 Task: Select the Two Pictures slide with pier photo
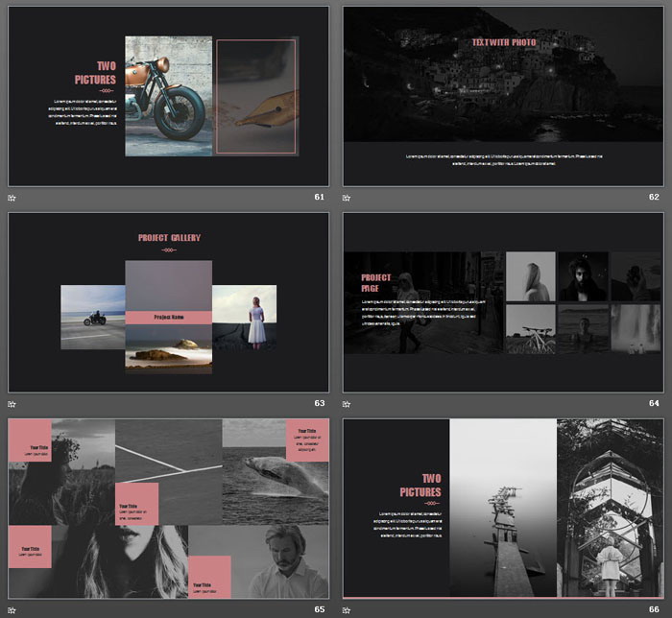[x=503, y=508]
